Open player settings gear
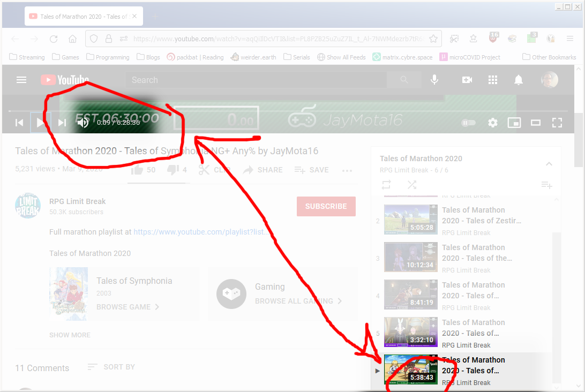The height and width of the screenshot is (392, 585). (x=493, y=123)
